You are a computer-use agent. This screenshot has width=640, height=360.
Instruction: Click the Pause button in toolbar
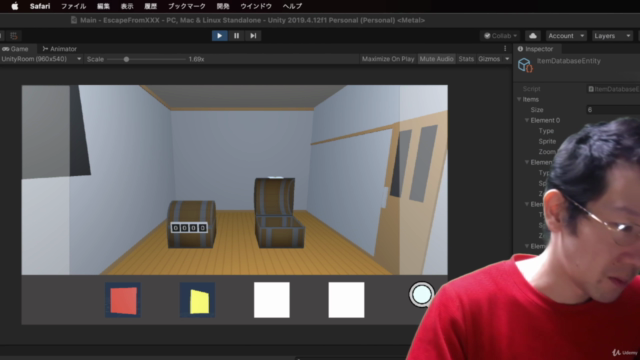(x=236, y=36)
